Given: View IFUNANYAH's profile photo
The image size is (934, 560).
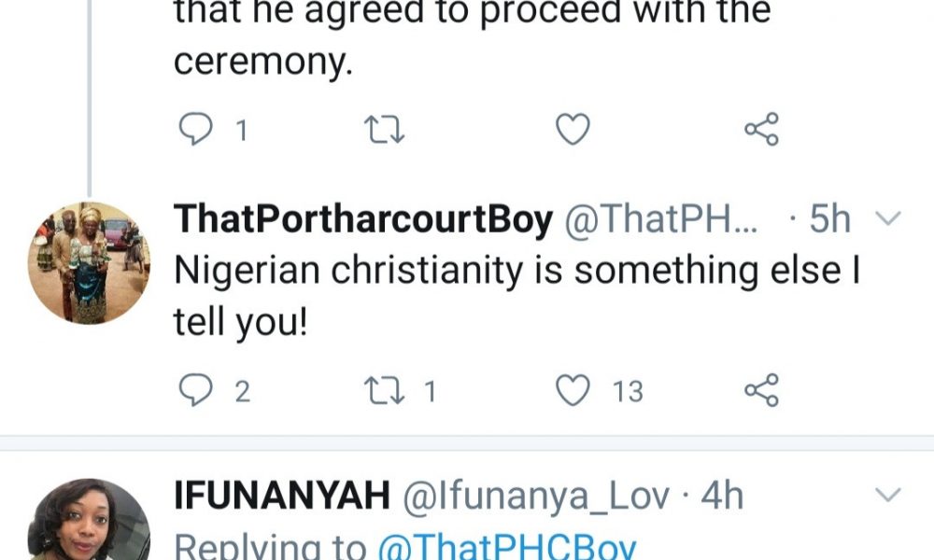Looking at the screenshot, I should [89, 521].
